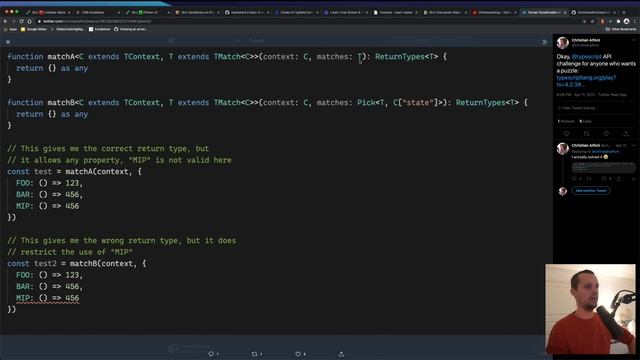This screenshot has height=360, width=640.
Task: Close the enlarged tweet image viewer
Action: click(x=8, y=42)
